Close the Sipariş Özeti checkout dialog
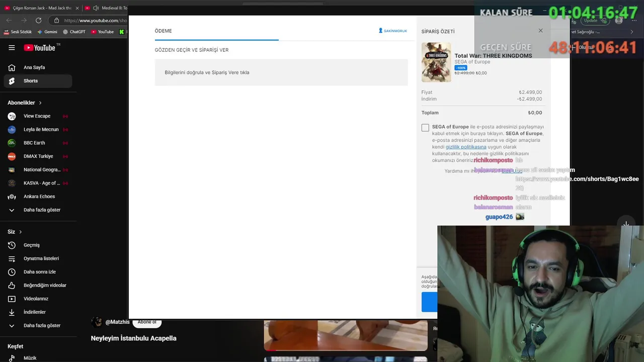Viewport: 644px width, 362px height. click(541, 31)
